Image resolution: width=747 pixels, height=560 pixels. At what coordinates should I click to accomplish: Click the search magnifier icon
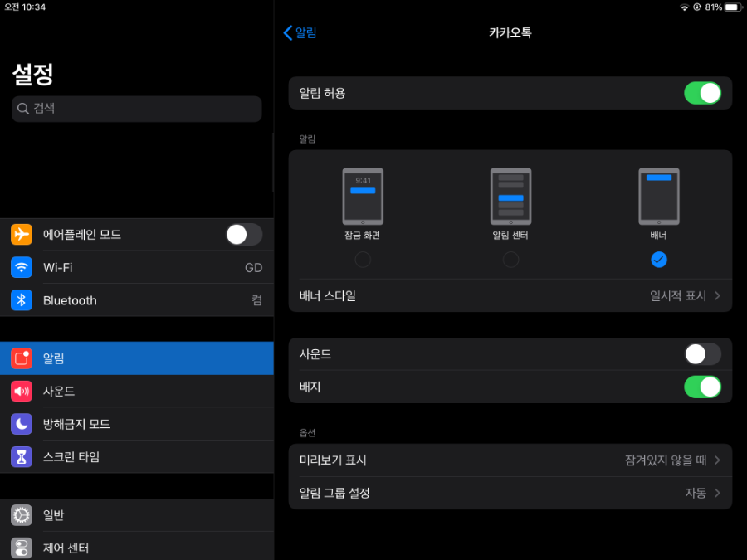pos(23,109)
